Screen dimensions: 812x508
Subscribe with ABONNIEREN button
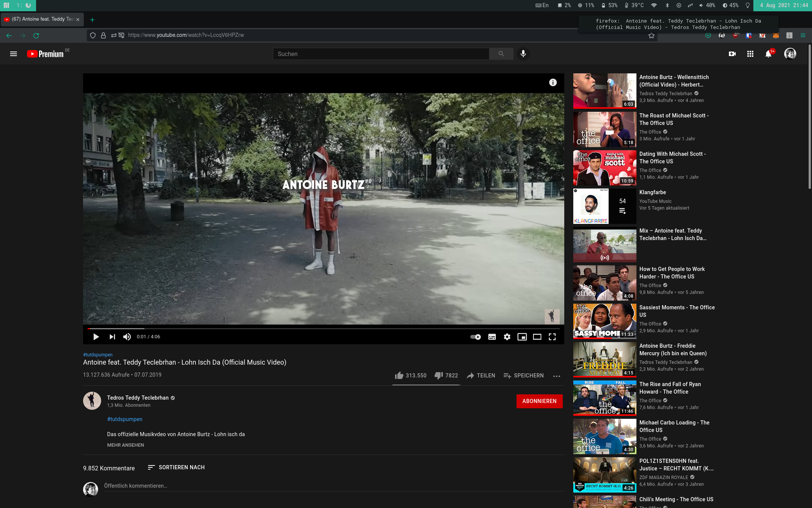(x=539, y=401)
